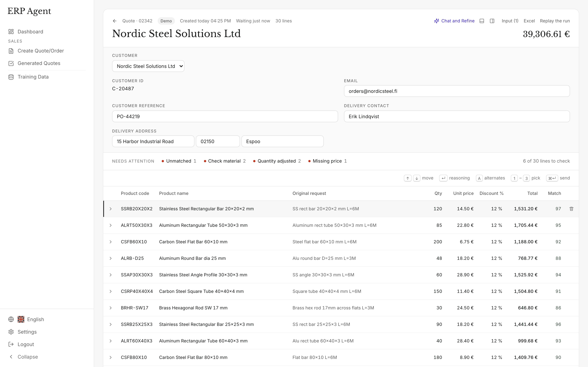Delete the SSRB20X20X2 line with trash icon
Viewport: 588px width, 367px height.
(x=571, y=209)
